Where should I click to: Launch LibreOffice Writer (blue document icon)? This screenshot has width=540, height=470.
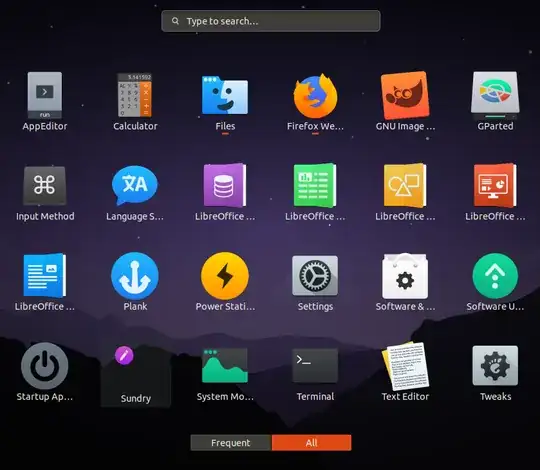coord(45,276)
